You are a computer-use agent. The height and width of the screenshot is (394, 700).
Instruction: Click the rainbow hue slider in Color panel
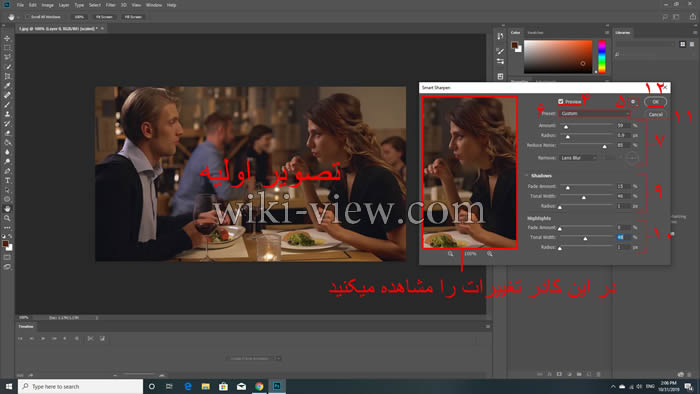pos(602,57)
